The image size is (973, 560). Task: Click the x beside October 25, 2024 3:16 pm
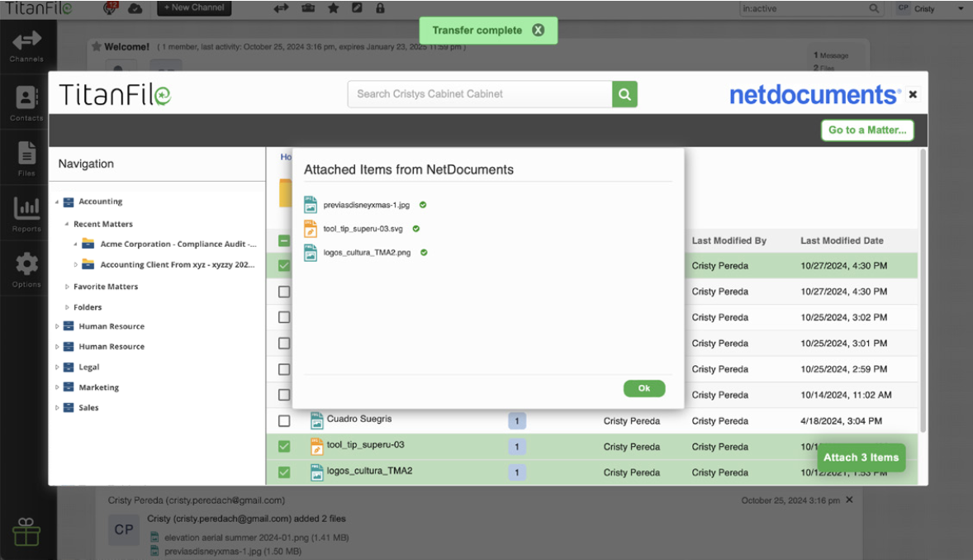[849, 500]
